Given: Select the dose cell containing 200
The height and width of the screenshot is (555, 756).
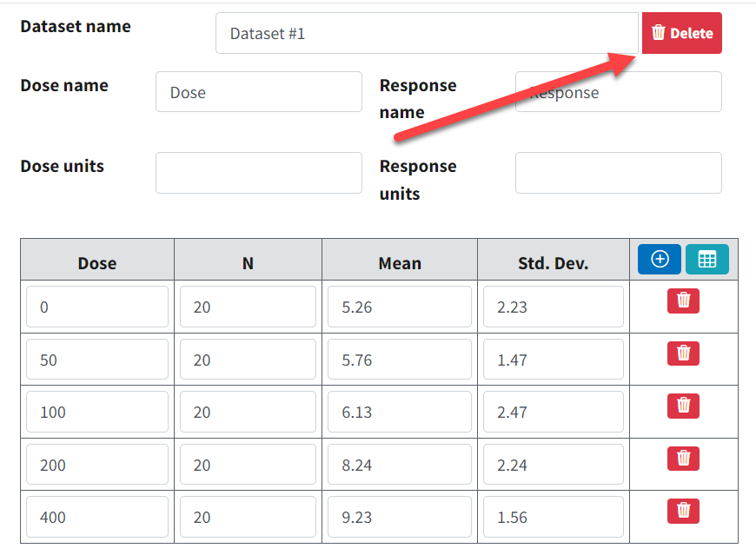Looking at the screenshot, I should pos(97,465).
